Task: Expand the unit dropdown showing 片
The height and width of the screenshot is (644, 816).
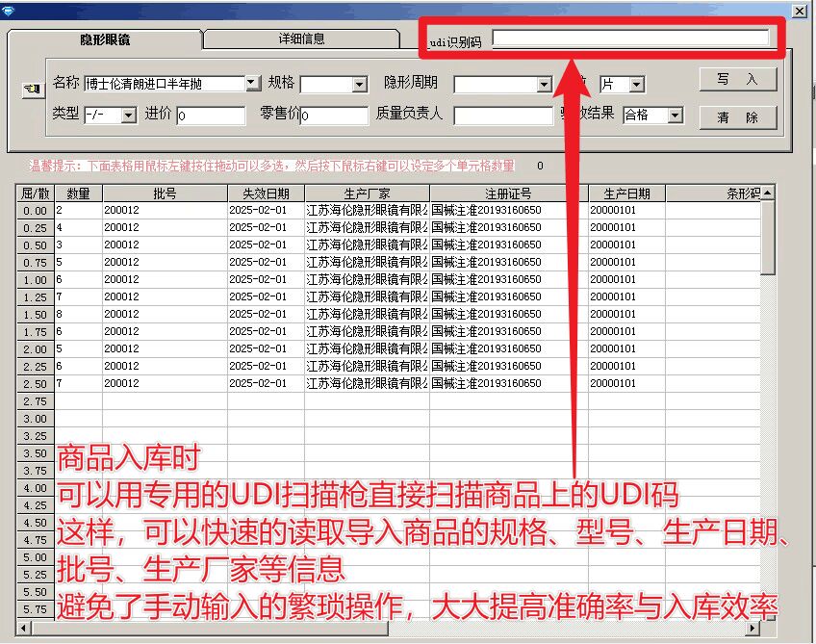Action: click(x=636, y=85)
